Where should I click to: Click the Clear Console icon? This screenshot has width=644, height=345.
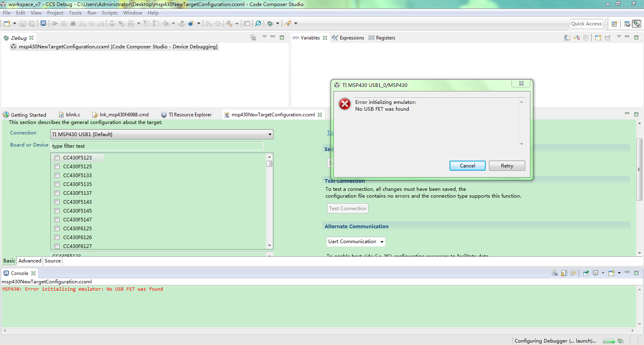555,273
